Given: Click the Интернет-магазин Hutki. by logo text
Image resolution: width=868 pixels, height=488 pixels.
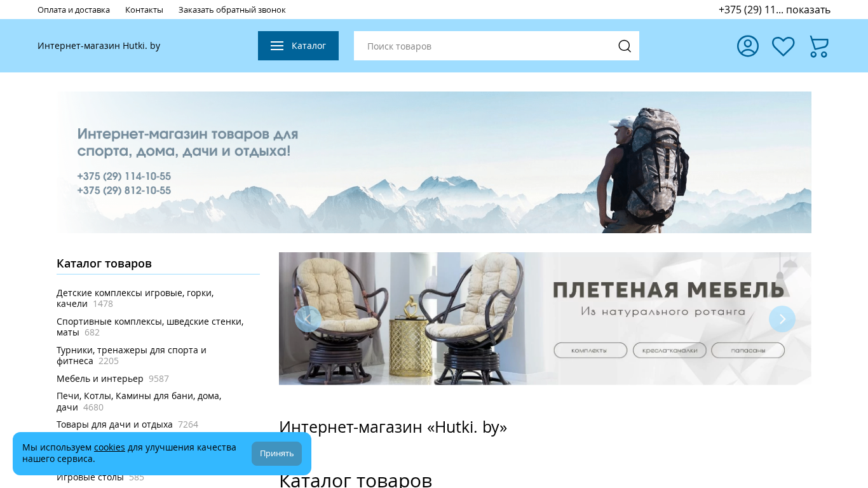Looking at the screenshot, I should coord(98,46).
